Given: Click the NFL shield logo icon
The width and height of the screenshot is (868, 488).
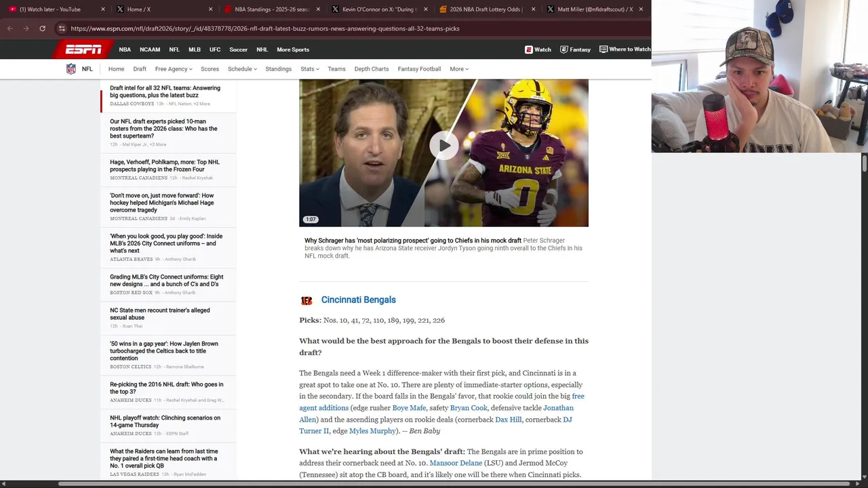Looking at the screenshot, I should click(71, 69).
